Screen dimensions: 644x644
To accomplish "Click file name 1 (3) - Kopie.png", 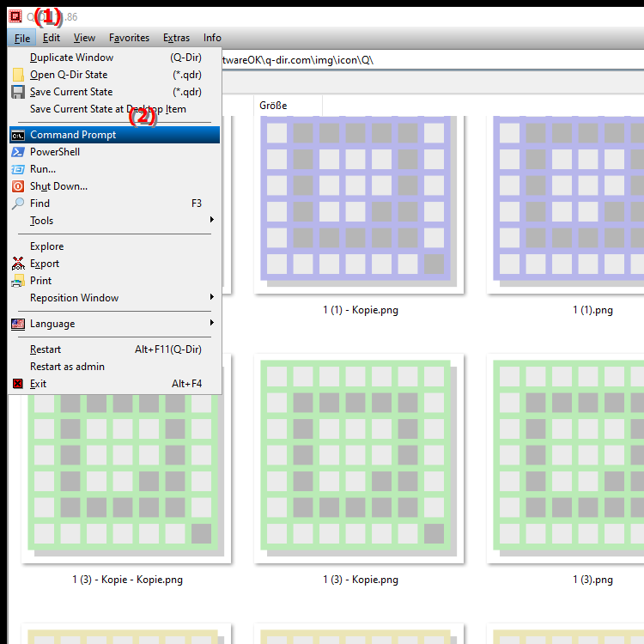I will point(361,580).
